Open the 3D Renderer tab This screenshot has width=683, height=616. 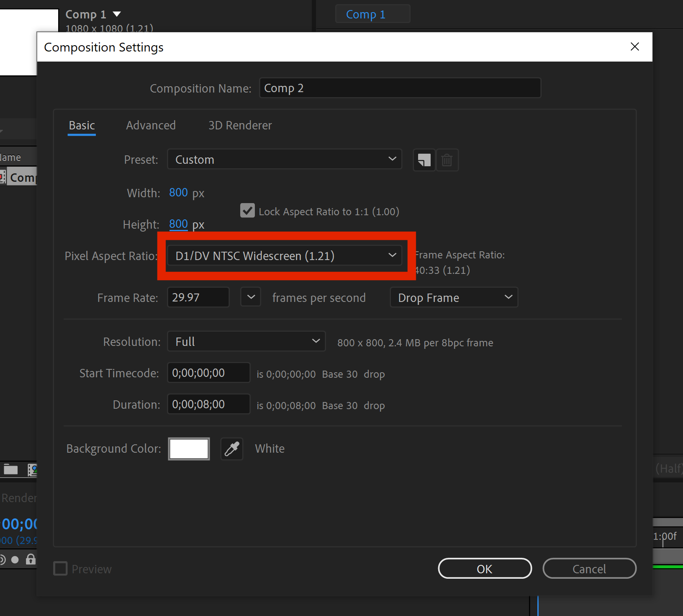point(240,125)
